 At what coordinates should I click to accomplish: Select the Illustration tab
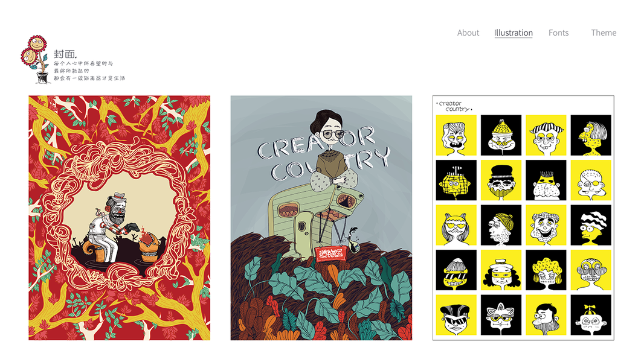[x=514, y=33]
